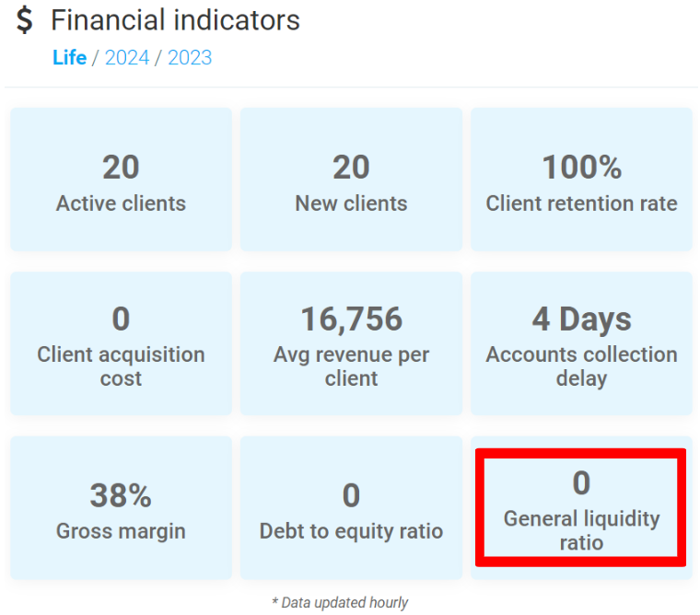Click the Client retention rate label

[581, 203]
